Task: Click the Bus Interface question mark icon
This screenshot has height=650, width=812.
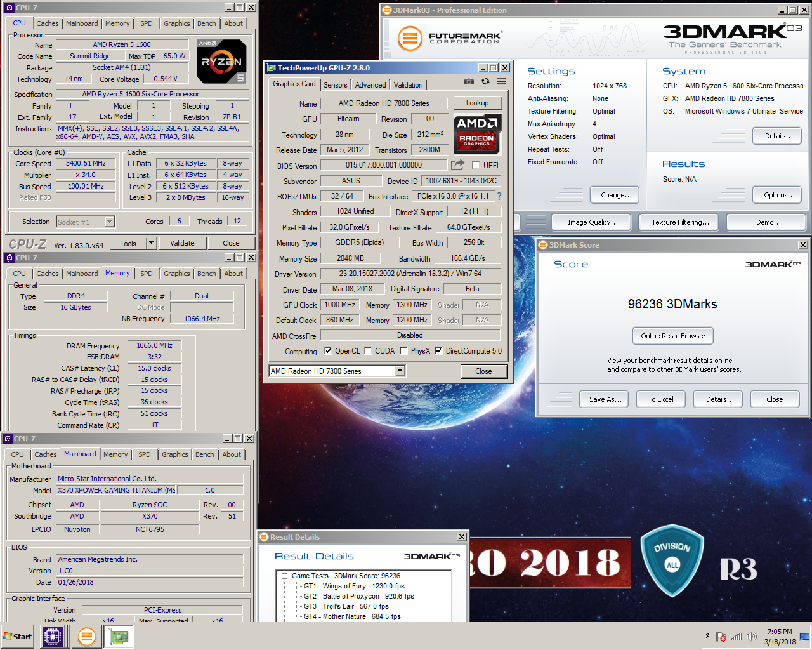Action: point(499,196)
